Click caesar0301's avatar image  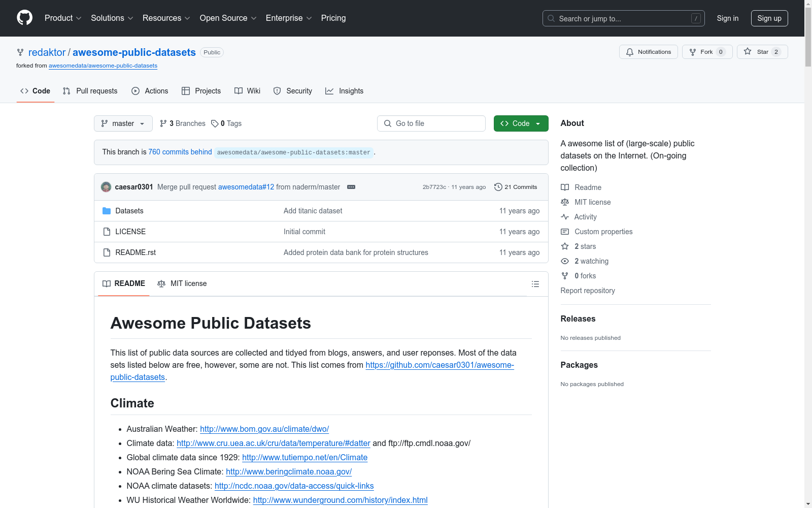[x=106, y=187]
